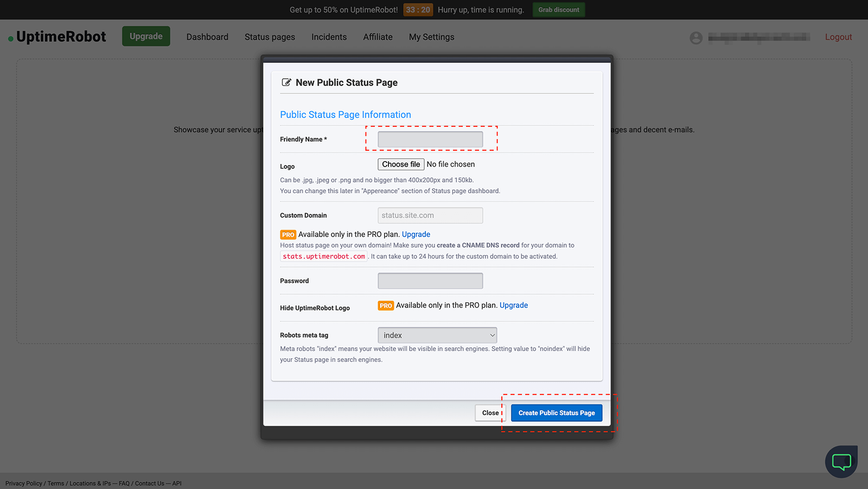
Task: Click the Choose file button for Logo
Action: [401, 164]
